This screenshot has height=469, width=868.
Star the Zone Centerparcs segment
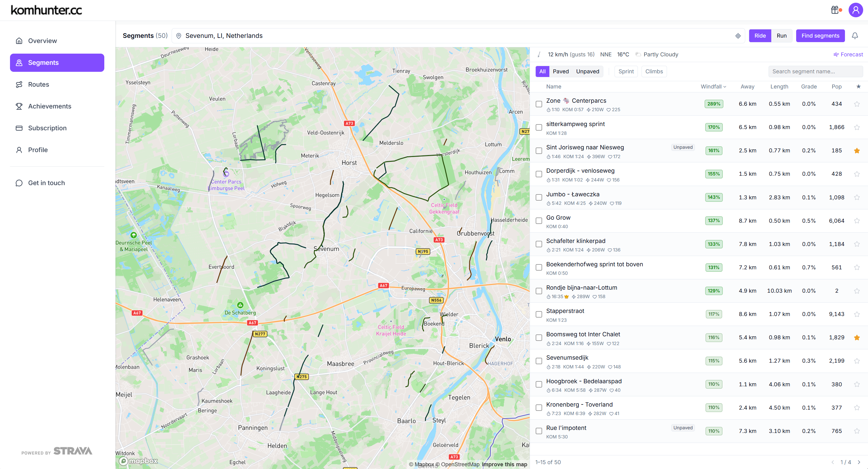(x=857, y=104)
